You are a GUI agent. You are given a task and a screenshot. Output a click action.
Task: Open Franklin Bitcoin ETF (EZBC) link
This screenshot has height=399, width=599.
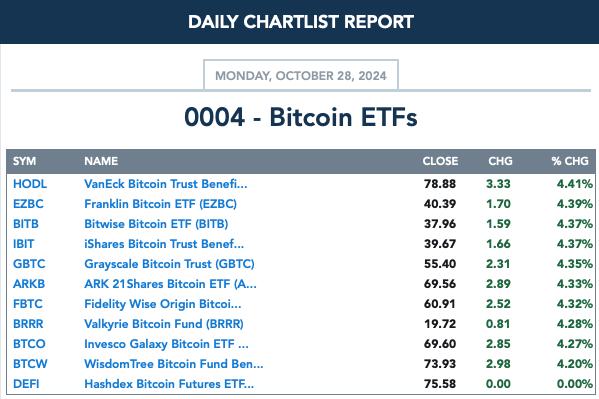(160, 204)
